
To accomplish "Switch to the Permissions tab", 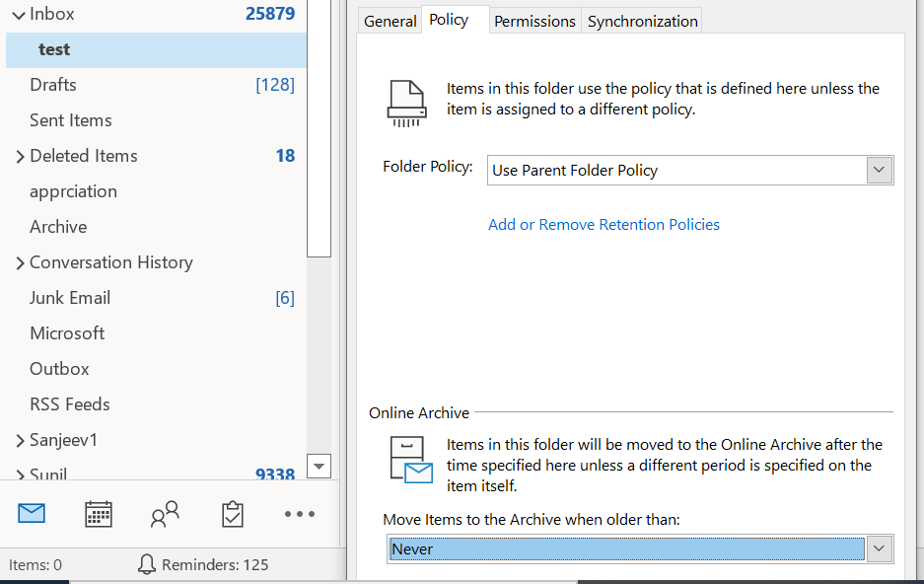I will click(534, 20).
